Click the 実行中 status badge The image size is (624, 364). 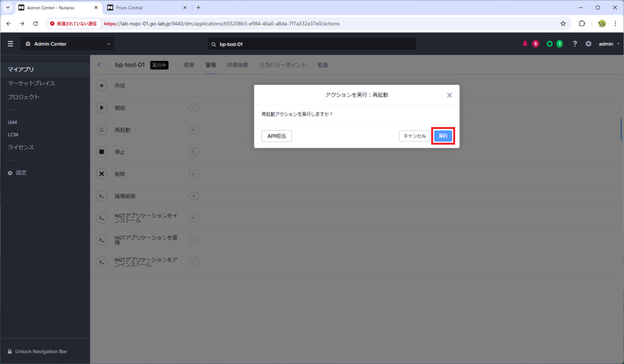(159, 65)
